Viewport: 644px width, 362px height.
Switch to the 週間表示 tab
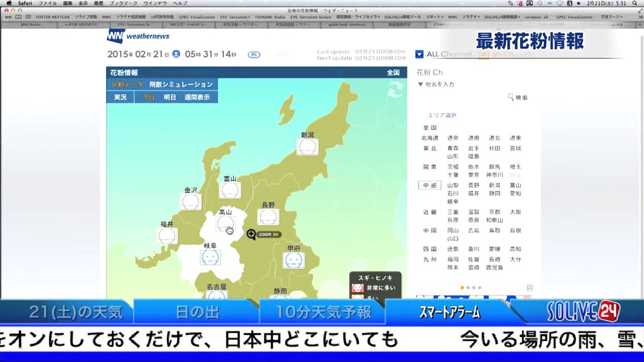197,97
